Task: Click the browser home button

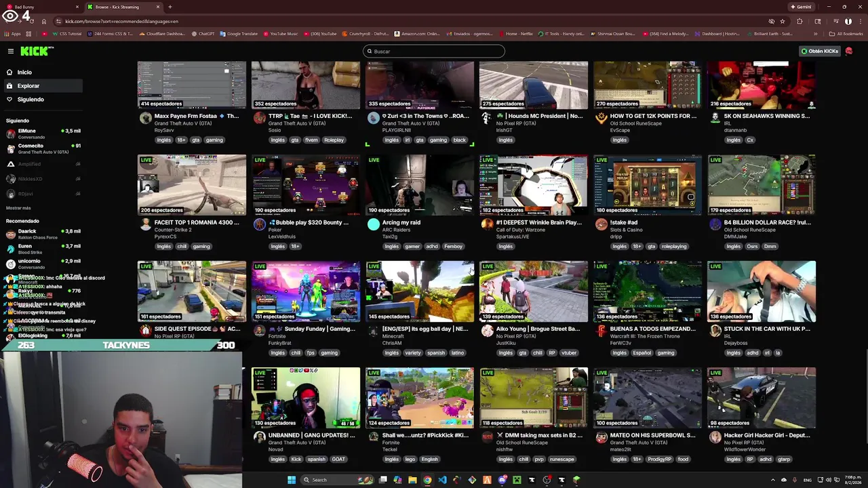Action: coord(44,21)
